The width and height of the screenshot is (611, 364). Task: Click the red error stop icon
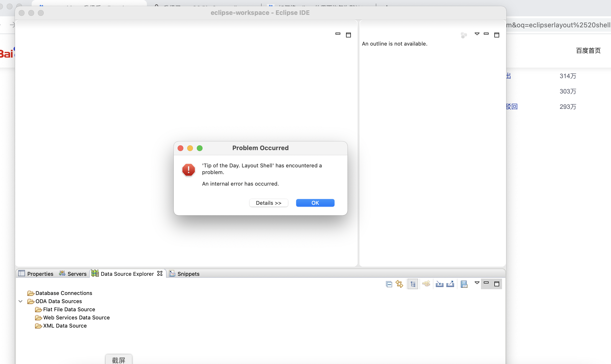click(x=189, y=170)
